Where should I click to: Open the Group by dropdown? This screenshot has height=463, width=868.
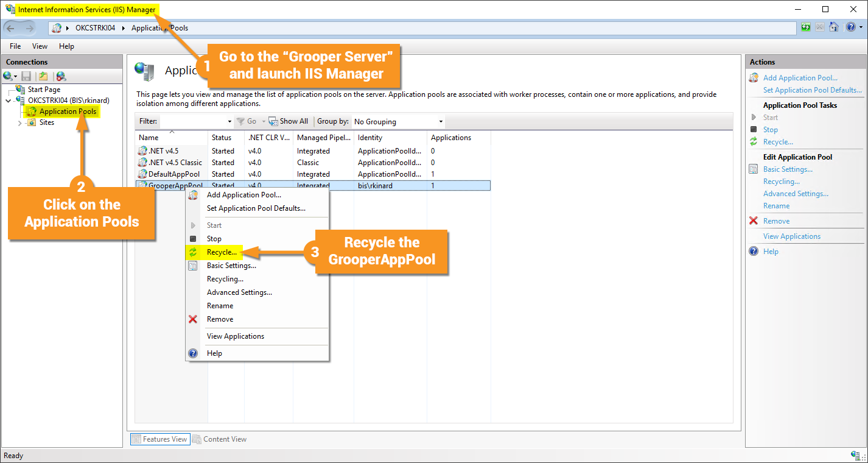(398, 121)
